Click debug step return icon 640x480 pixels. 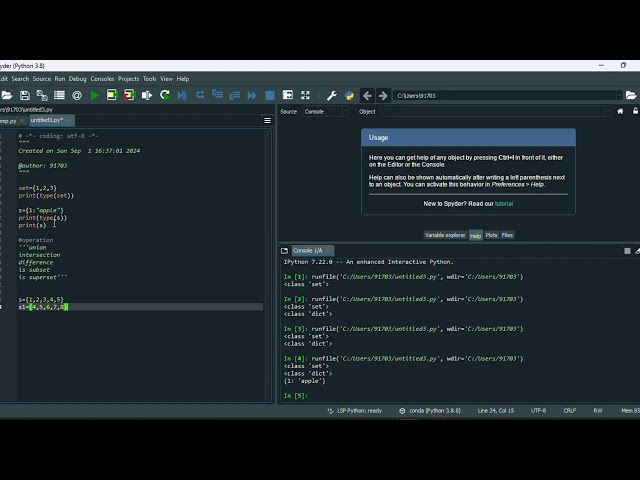(235, 96)
